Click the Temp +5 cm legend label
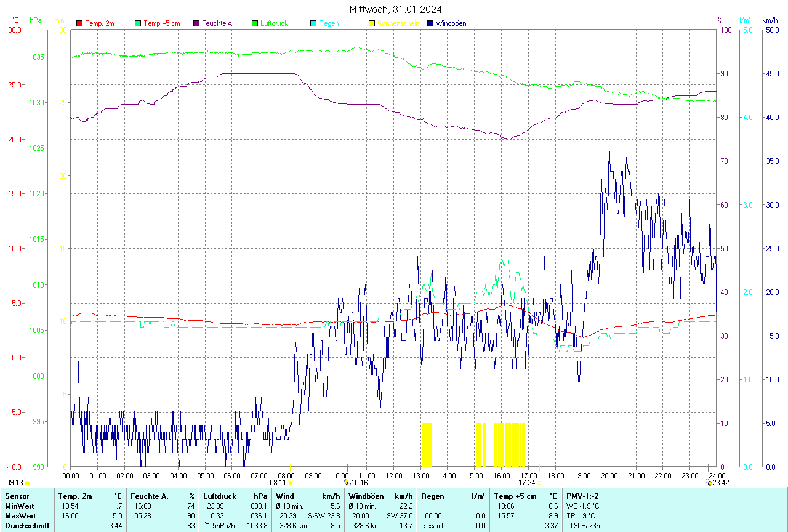The height and width of the screenshot is (532, 788). coord(161,23)
